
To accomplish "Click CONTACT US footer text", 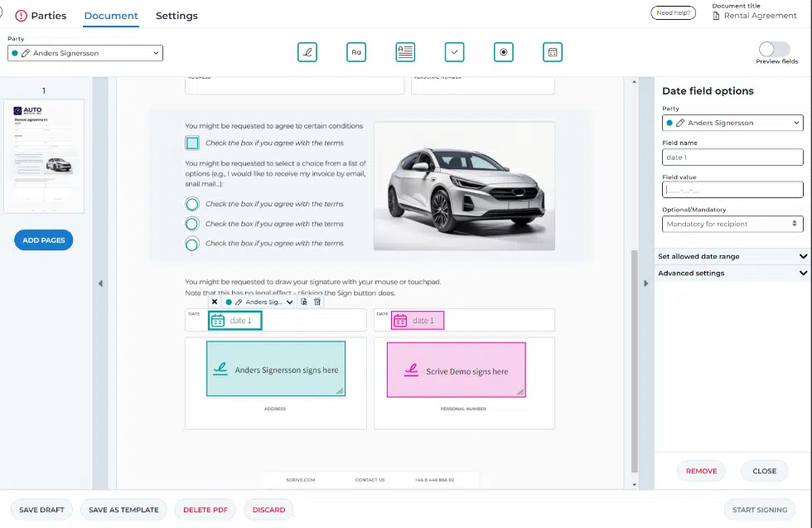I will coord(370,480).
